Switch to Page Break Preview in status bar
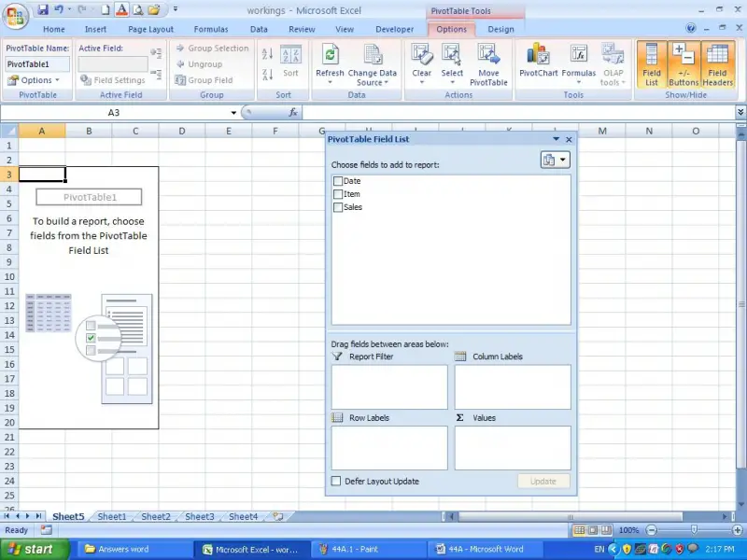747x560 pixels. [x=606, y=530]
